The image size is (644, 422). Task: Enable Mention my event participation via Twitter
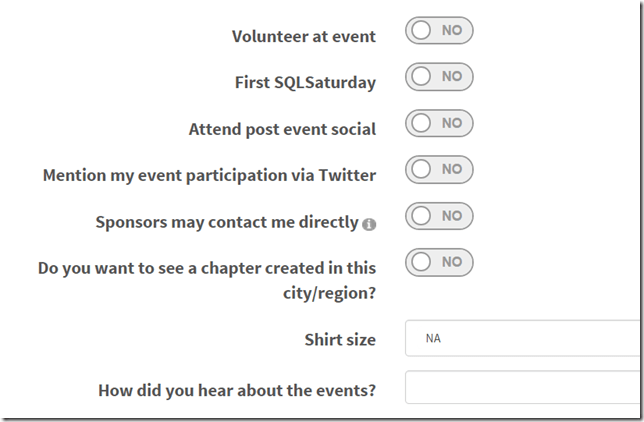439,170
